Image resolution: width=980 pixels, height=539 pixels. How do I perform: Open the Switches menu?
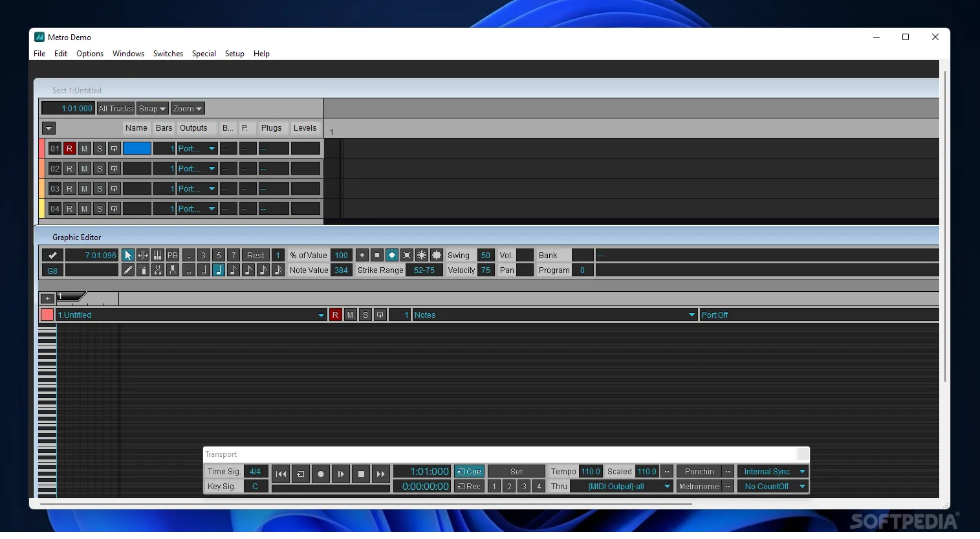[x=168, y=54]
